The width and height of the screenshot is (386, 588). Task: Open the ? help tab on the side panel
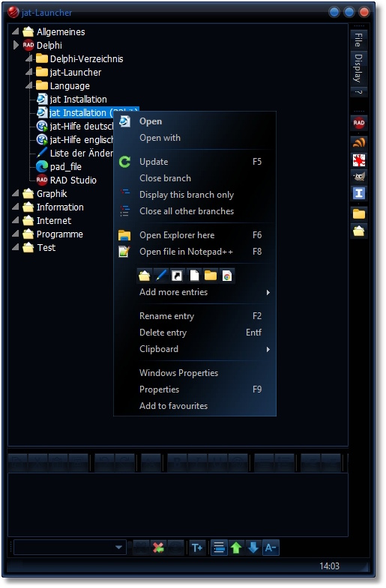click(x=358, y=92)
